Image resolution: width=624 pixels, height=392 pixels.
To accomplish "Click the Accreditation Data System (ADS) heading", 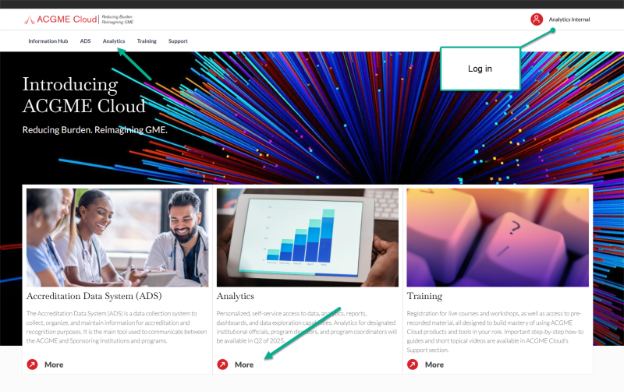I will tap(94, 296).
